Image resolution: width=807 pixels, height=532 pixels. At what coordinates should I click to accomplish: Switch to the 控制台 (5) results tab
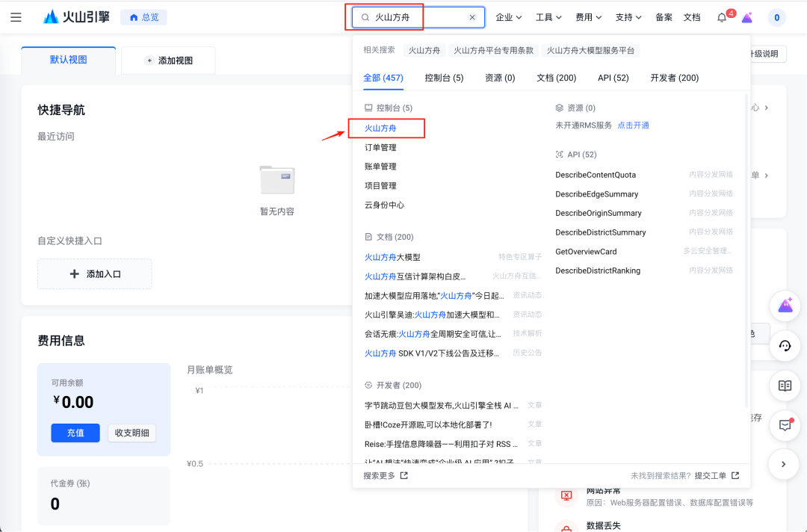[x=444, y=78]
